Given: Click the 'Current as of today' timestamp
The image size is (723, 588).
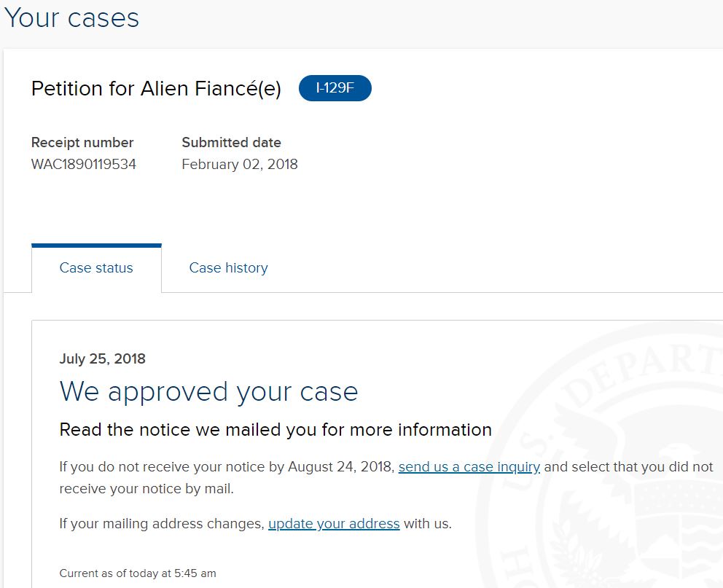Looking at the screenshot, I should pos(138,573).
